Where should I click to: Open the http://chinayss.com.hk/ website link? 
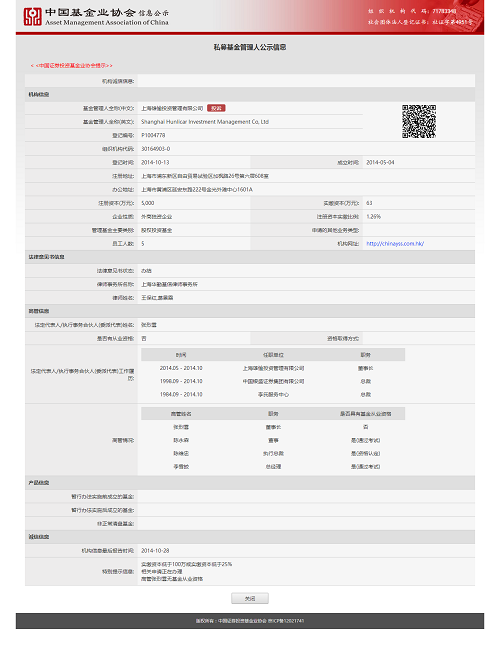[x=395, y=244]
